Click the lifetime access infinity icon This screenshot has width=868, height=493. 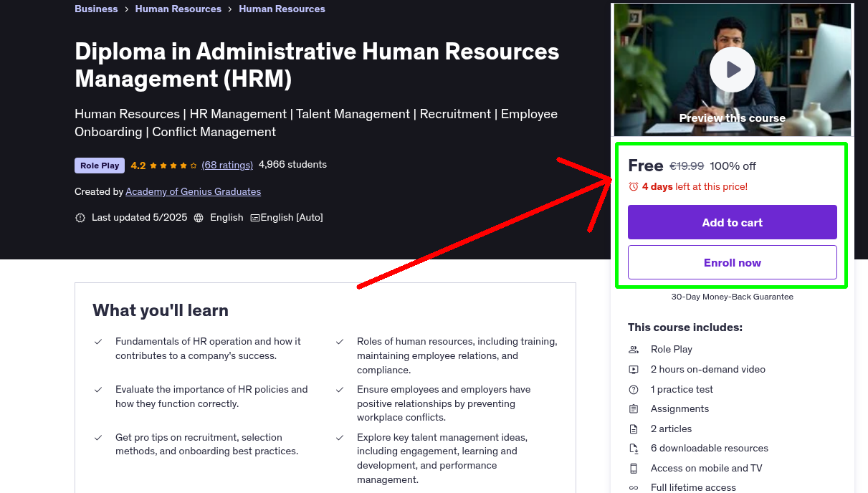[x=634, y=488]
